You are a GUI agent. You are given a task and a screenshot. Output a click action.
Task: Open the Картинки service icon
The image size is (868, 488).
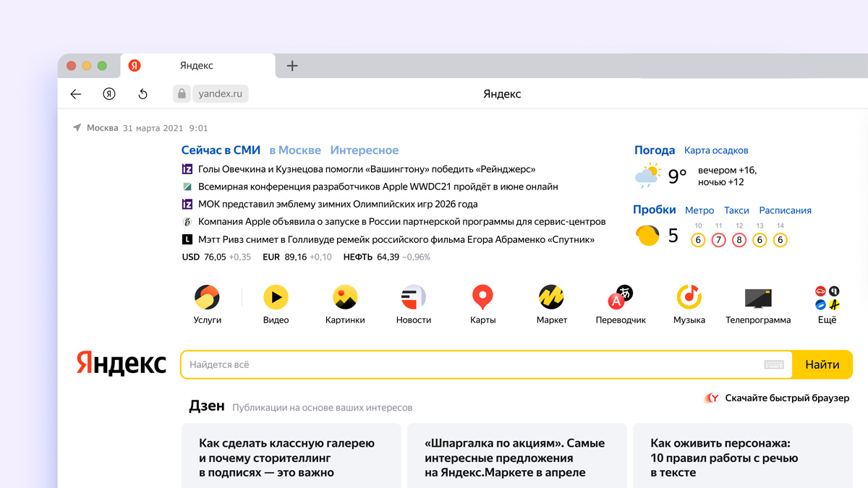[x=345, y=297]
